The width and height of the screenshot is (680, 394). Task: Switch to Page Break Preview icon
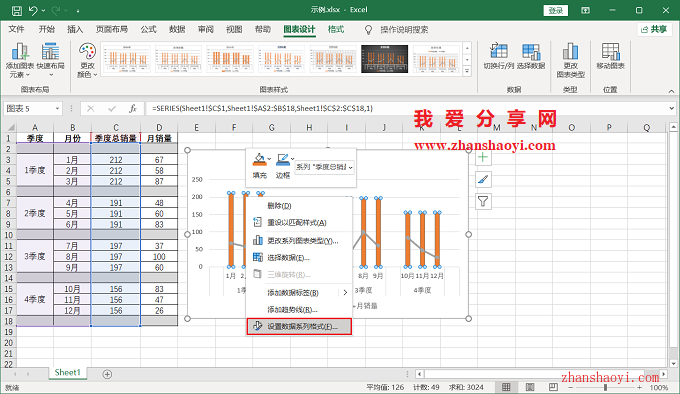tap(553, 387)
